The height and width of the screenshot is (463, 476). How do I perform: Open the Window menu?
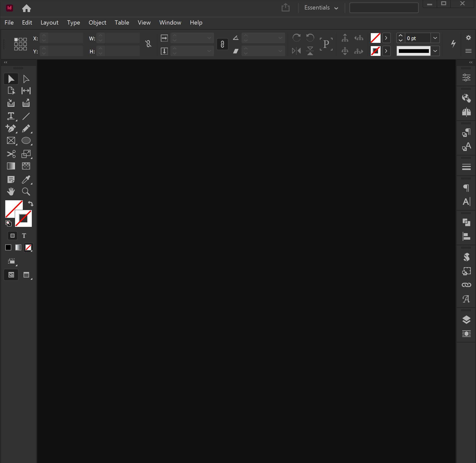(x=170, y=23)
